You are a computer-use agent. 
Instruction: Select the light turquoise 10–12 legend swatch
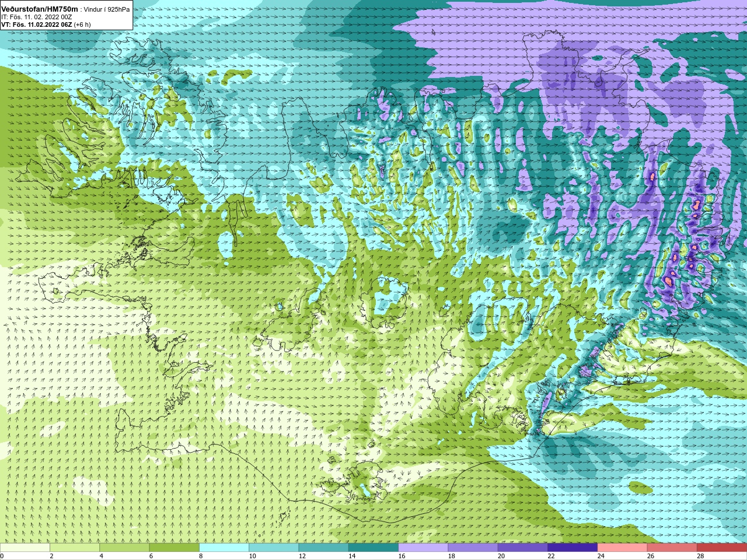pyautogui.click(x=274, y=548)
